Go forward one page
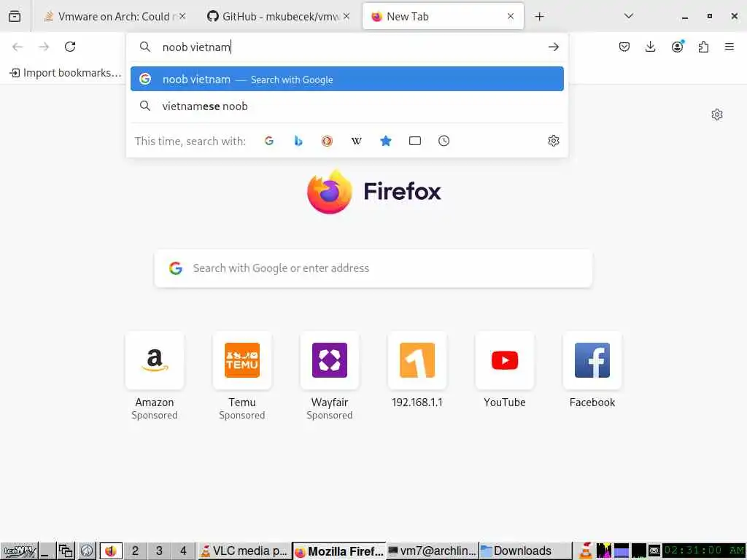Viewport: 747px width, 560px height. pos(44,47)
